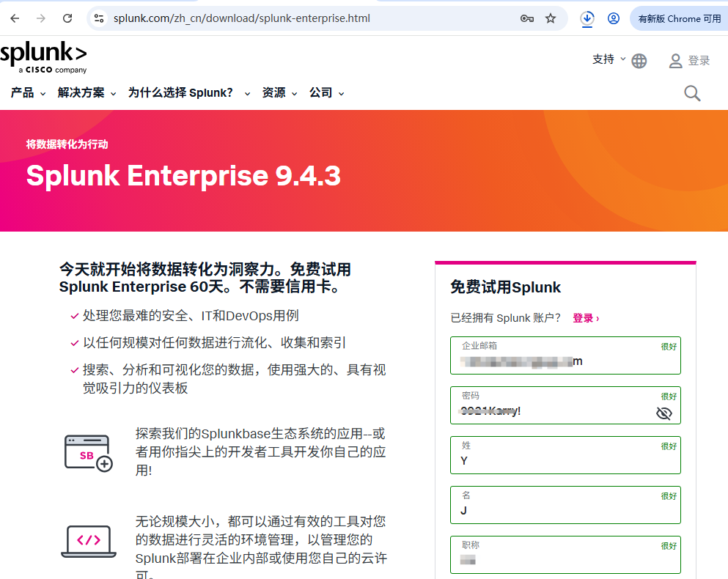
Task: Focus the 密码 password field
Action: point(565,405)
